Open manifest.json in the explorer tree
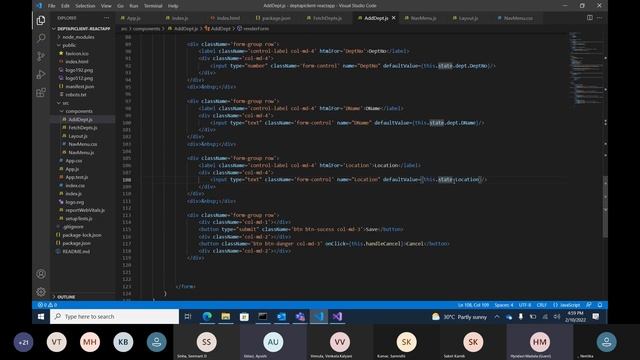Image resolution: width=640 pixels, height=360 pixels. click(x=80, y=87)
